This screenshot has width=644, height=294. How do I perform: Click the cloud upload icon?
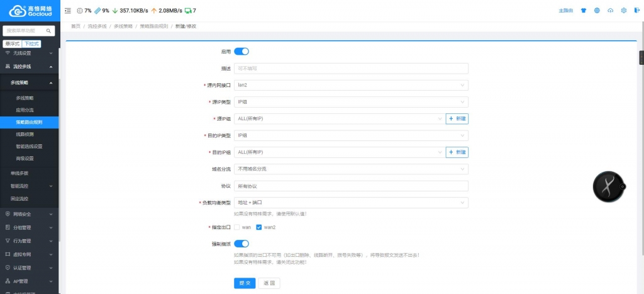[610, 11]
